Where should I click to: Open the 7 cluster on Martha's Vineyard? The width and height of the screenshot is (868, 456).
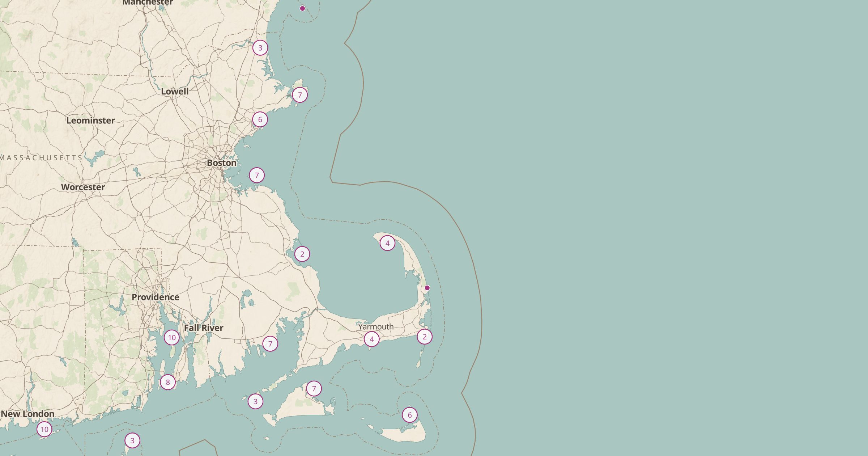(x=314, y=389)
